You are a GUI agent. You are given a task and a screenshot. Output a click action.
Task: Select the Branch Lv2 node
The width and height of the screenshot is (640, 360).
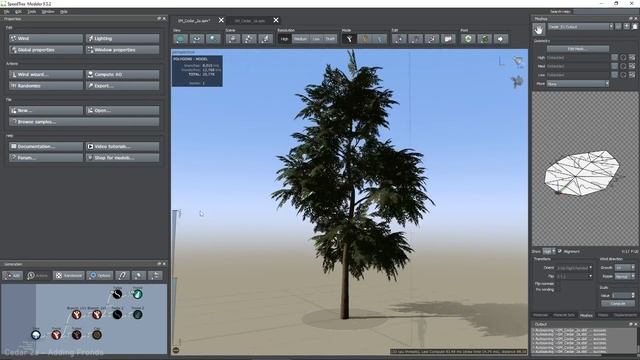[97, 315]
